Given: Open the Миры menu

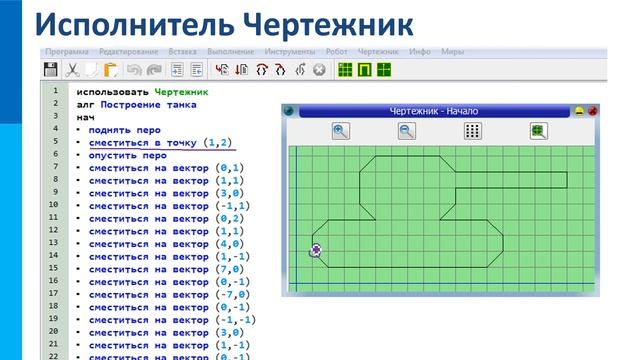Looking at the screenshot, I should pyautogui.click(x=452, y=52).
